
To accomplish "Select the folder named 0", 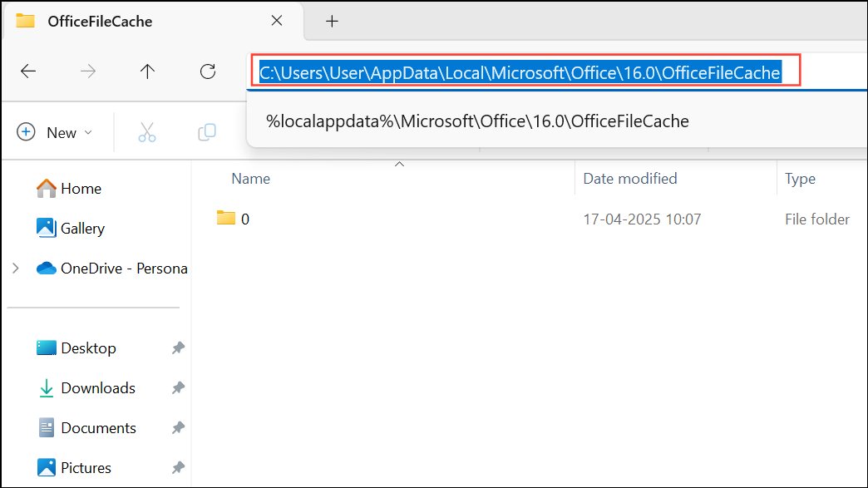I will click(244, 219).
